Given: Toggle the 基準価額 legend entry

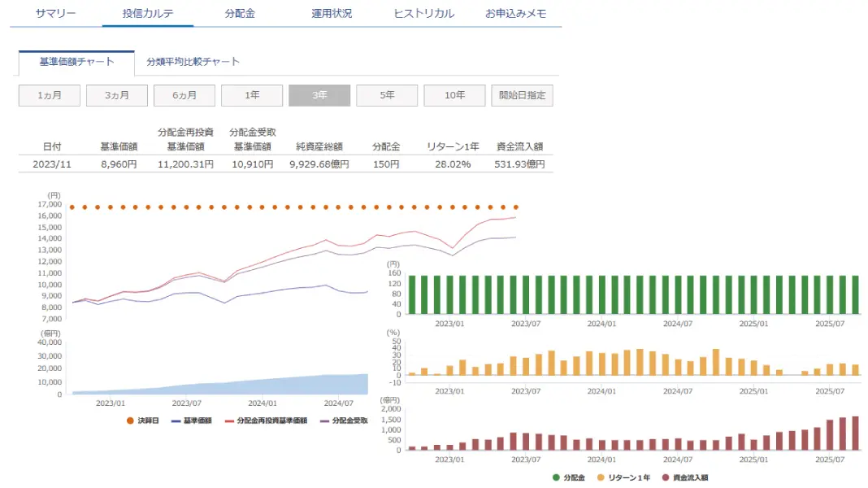Looking at the screenshot, I should pyautogui.click(x=192, y=421).
